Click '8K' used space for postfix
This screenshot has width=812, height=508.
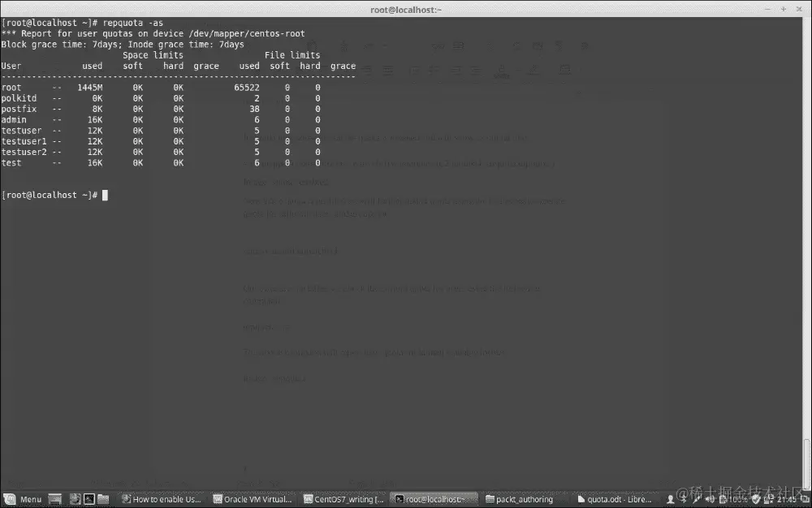tap(97, 110)
